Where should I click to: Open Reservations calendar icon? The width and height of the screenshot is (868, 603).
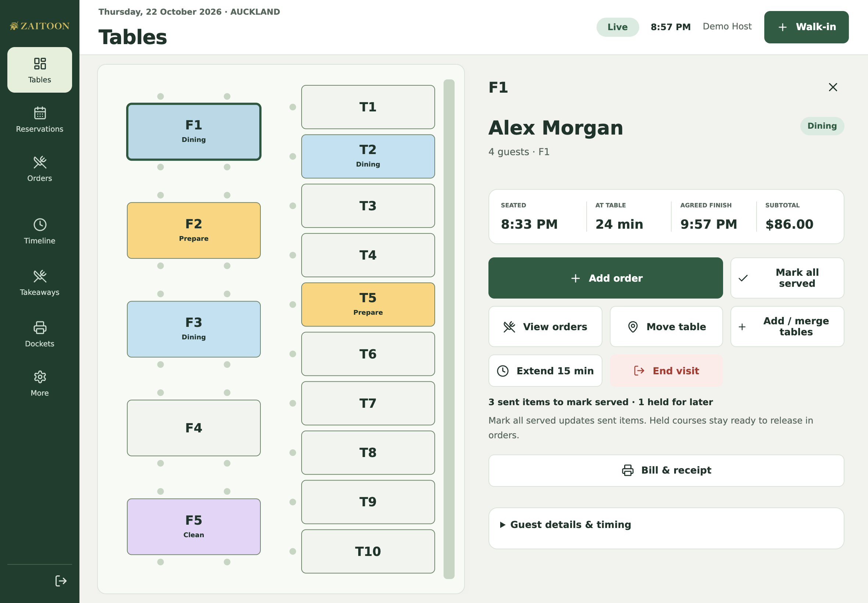click(40, 113)
